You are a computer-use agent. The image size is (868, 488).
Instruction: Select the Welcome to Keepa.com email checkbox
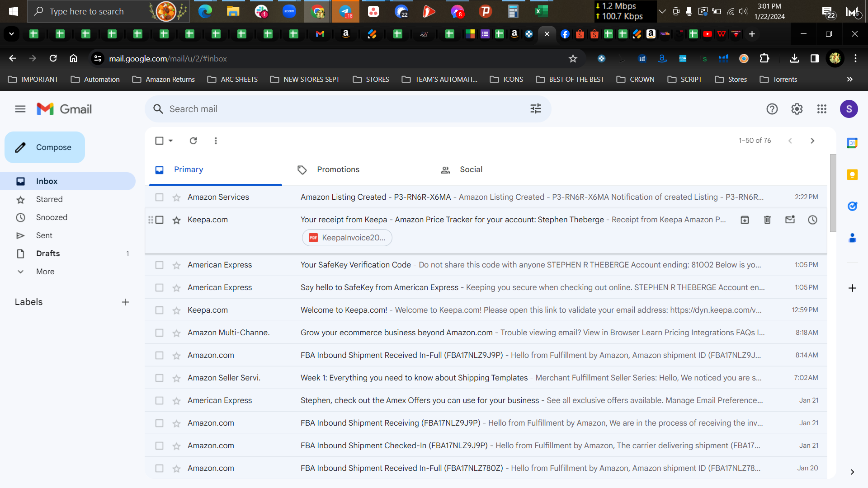pyautogui.click(x=159, y=310)
